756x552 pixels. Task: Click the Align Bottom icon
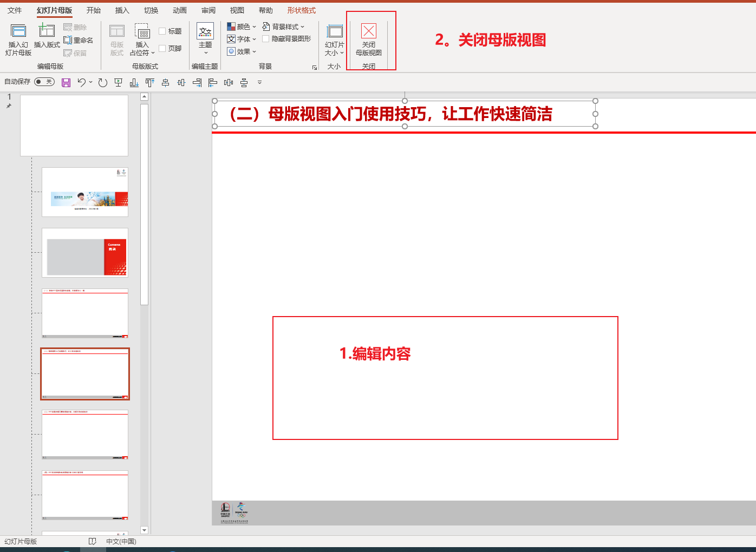point(134,82)
